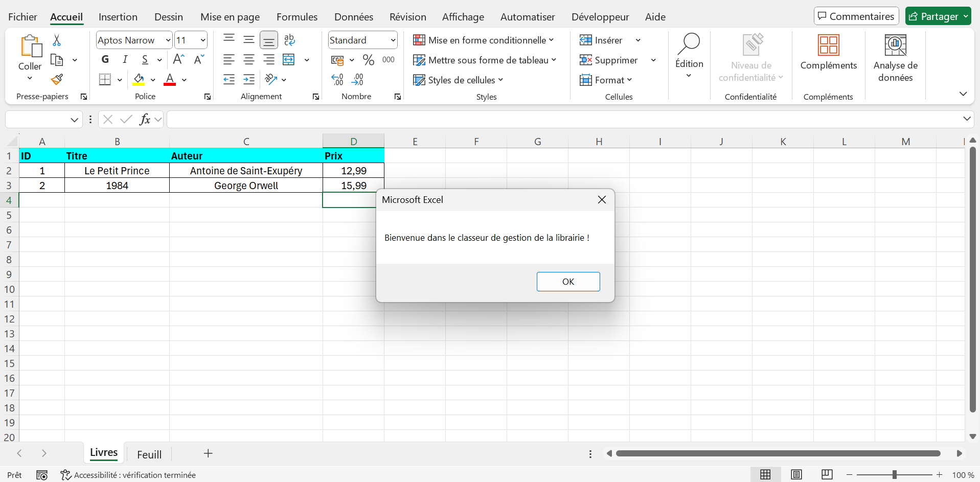Image resolution: width=980 pixels, height=482 pixels.
Task: Toggle bottom align button
Action: [269, 40]
